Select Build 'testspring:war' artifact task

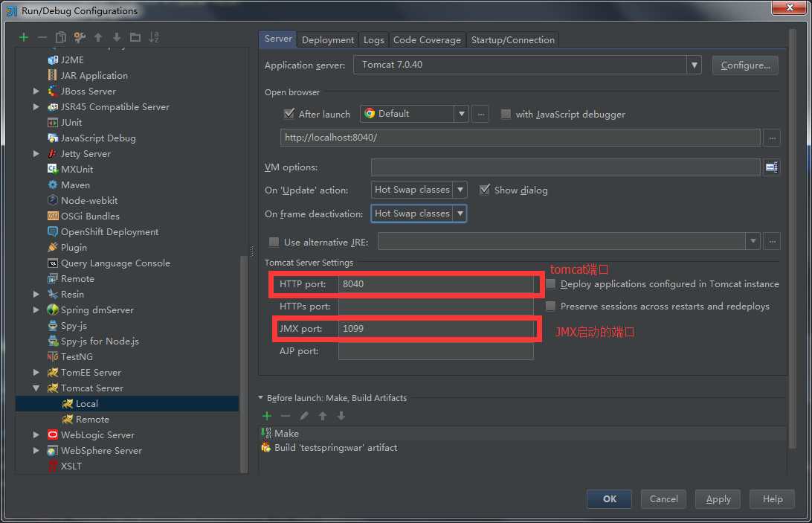coord(329,448)
